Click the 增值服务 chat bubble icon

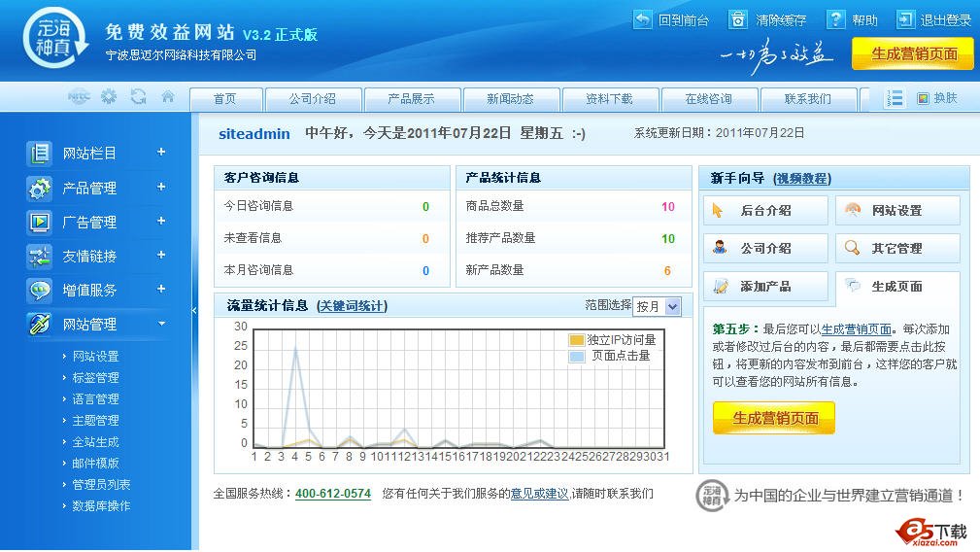(40, 291)
